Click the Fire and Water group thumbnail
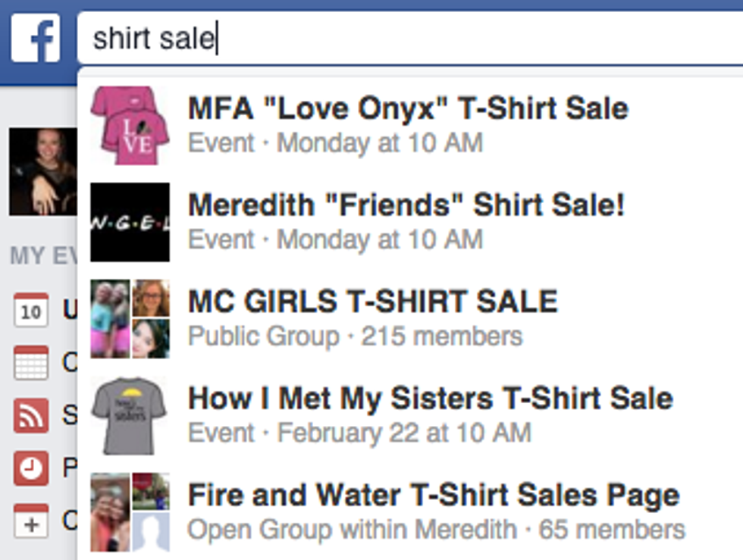743x560 pixels. (130, 512)
